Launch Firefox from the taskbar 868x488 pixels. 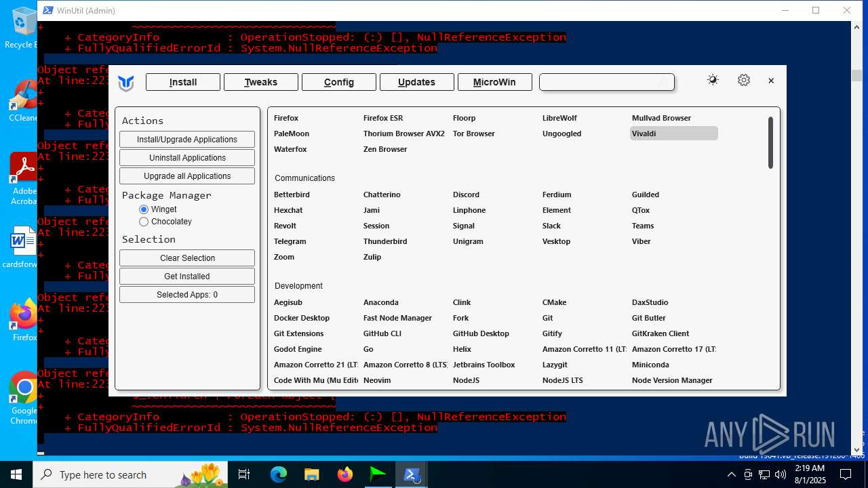[x=345, y=474]
